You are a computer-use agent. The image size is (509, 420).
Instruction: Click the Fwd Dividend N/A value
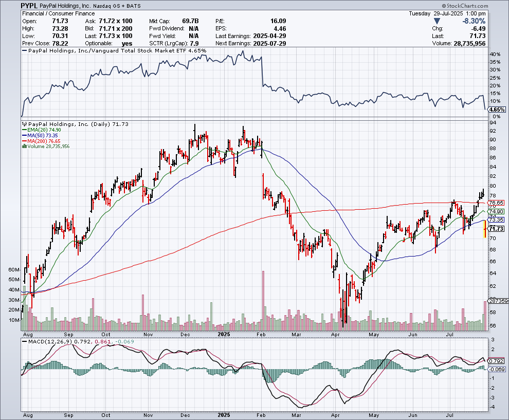pyautogui.click(x=193, y=29)
